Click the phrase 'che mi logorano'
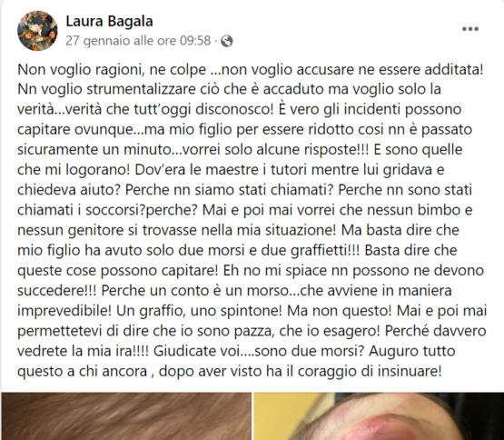 pos(74,170)
